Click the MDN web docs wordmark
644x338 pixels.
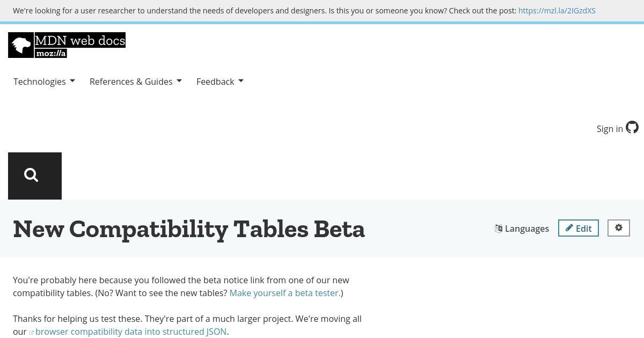click(x=80, y=40)
